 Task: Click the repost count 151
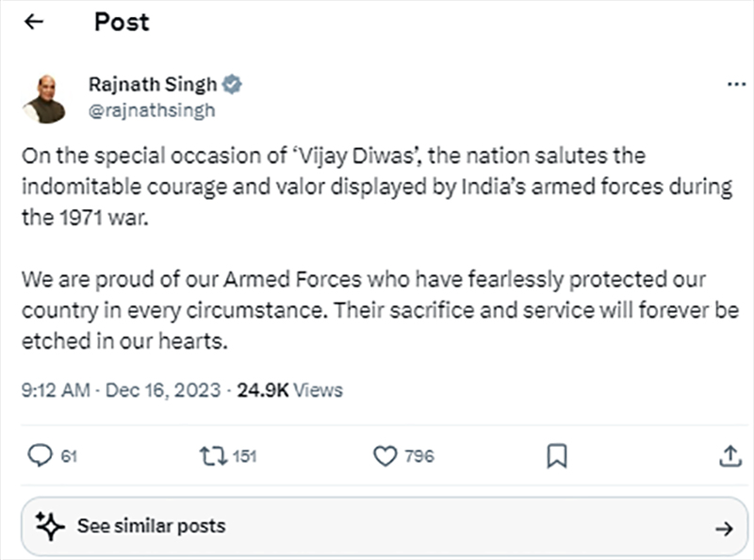(x=244, y=457)
